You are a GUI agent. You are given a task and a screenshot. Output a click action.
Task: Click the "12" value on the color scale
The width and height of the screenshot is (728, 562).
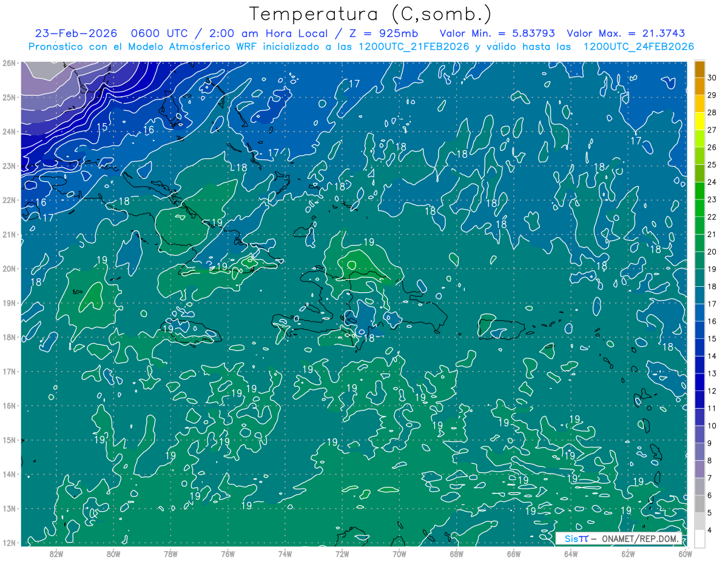[712, 390]
